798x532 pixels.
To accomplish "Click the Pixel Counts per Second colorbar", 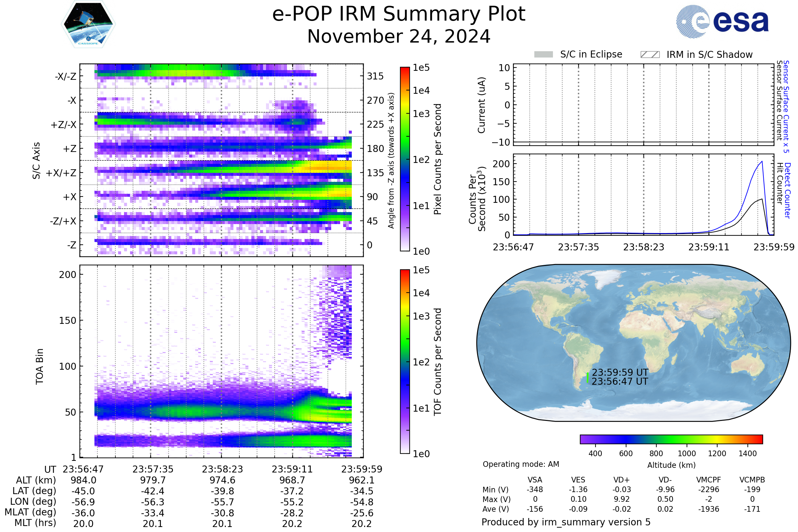I will pos(405,159).
